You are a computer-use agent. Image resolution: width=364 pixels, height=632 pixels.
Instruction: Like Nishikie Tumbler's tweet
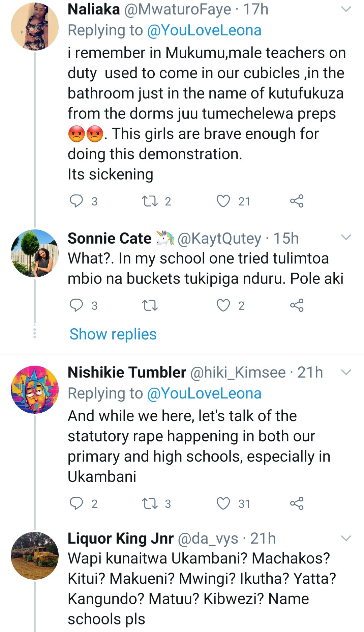[x=223, y=503]
